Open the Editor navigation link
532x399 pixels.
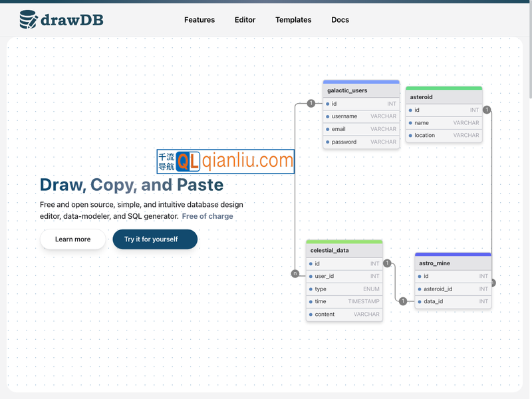click(245, 20)
